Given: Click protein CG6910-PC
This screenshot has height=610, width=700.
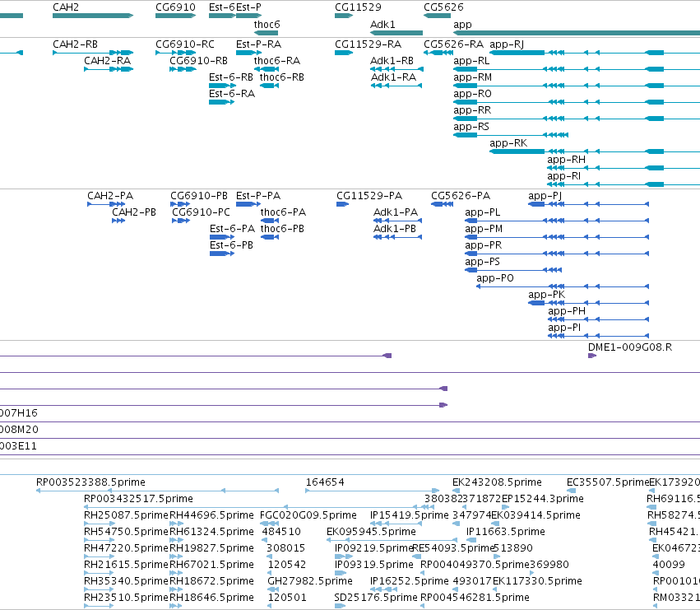Looking at the screenshot, I should click(181, 221).
